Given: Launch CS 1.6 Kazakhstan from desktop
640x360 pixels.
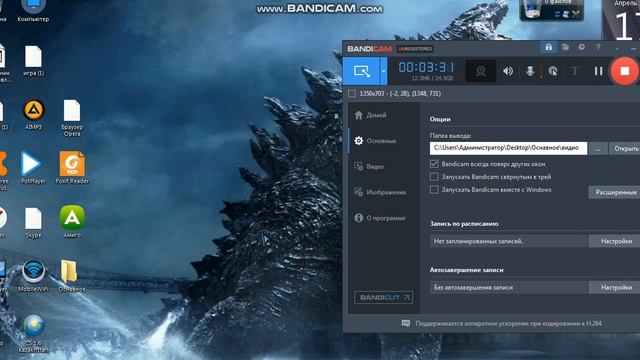Looking at the screenshot, I should tap(33, 333).
